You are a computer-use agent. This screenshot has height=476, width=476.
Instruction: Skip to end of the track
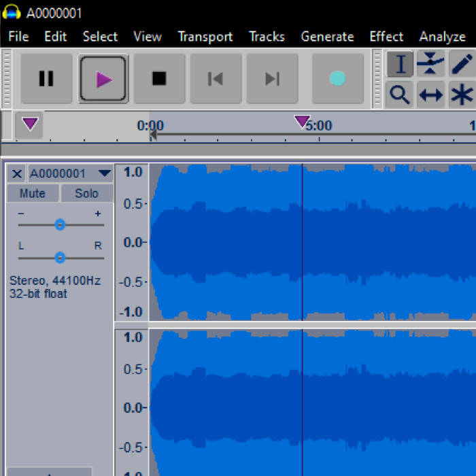click(x=272, y=79)
